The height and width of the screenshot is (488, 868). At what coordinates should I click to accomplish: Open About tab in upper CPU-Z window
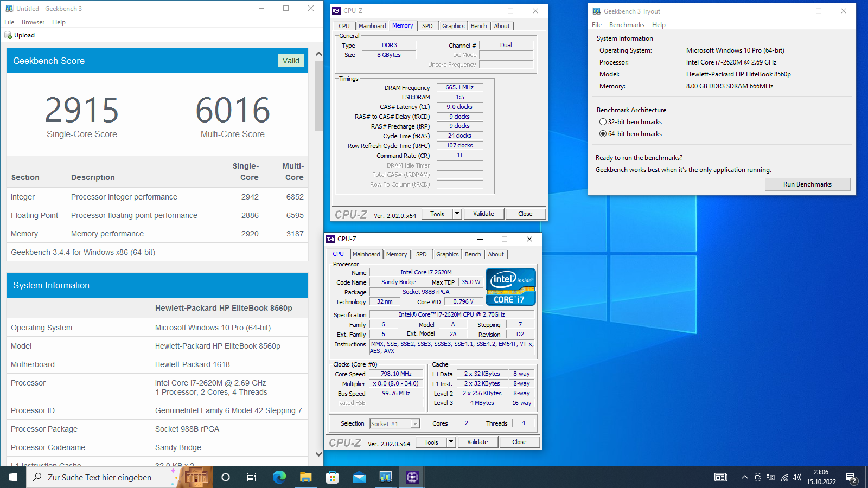coord(502,26)
